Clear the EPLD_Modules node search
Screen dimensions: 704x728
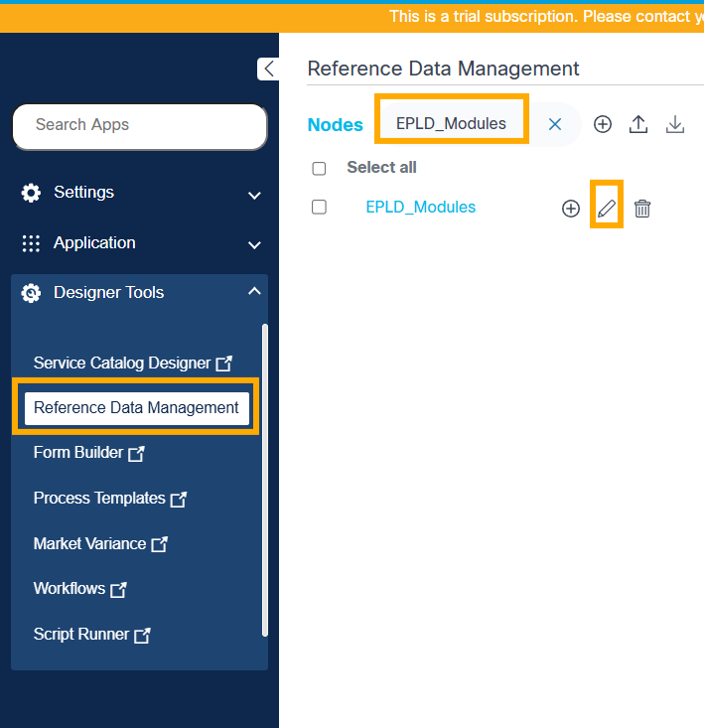point(555,124)
